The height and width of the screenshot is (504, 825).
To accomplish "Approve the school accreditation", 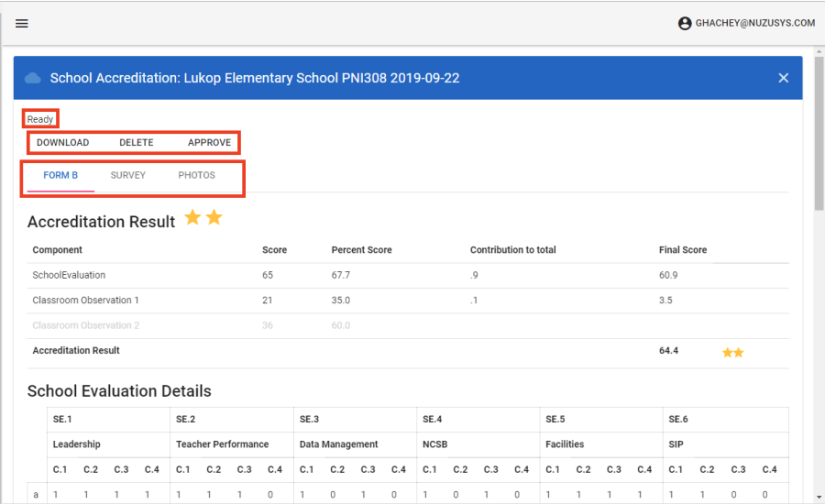I will pyautogui.click(x=209, y=143).
